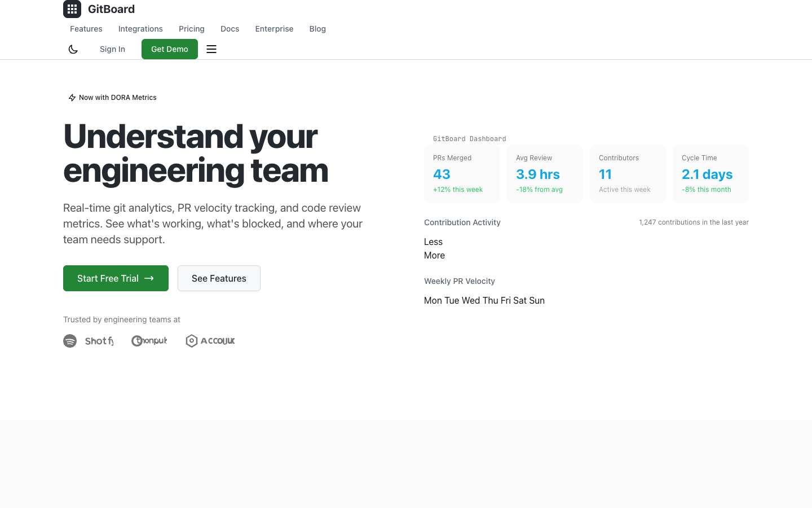This screenshot has height=508, width=812.
Task: Select the PRs Merged stat card
Action: pos(462,174)
